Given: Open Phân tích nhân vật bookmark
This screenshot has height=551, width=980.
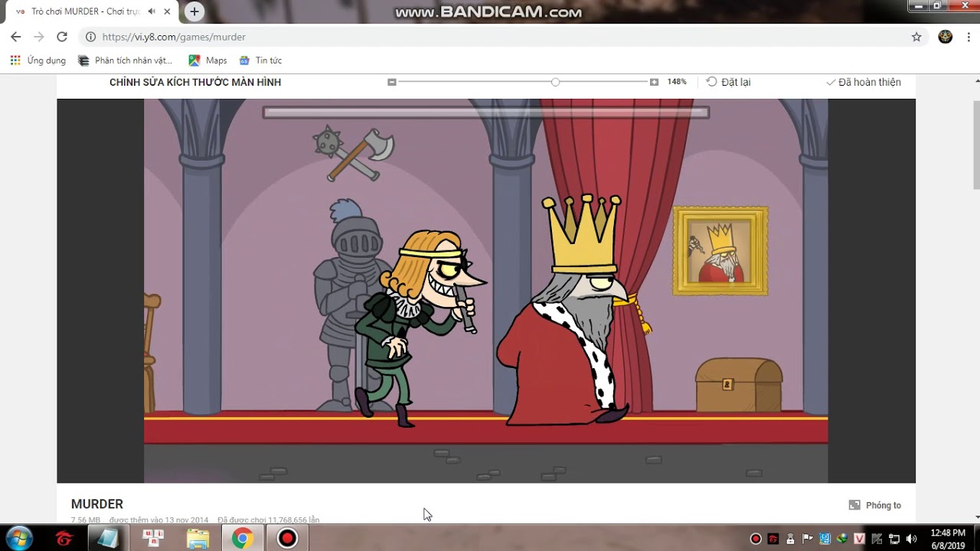Looking at the screenshot, I should [126, 60].
